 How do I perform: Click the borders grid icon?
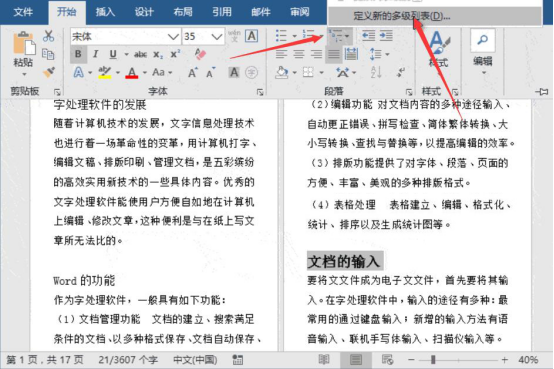pos(308,72)
